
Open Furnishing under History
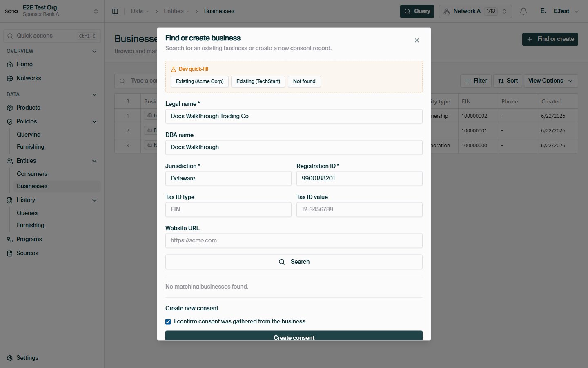pos(31,225)
